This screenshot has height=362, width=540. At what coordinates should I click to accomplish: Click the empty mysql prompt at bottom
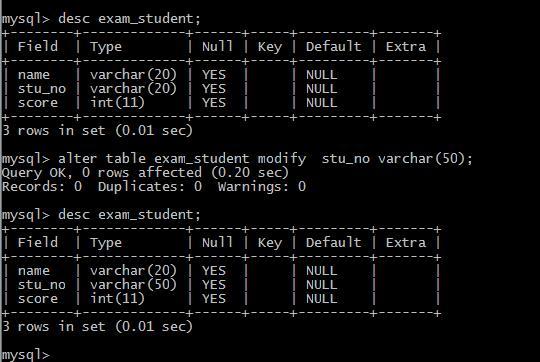(x=26, y=355)
